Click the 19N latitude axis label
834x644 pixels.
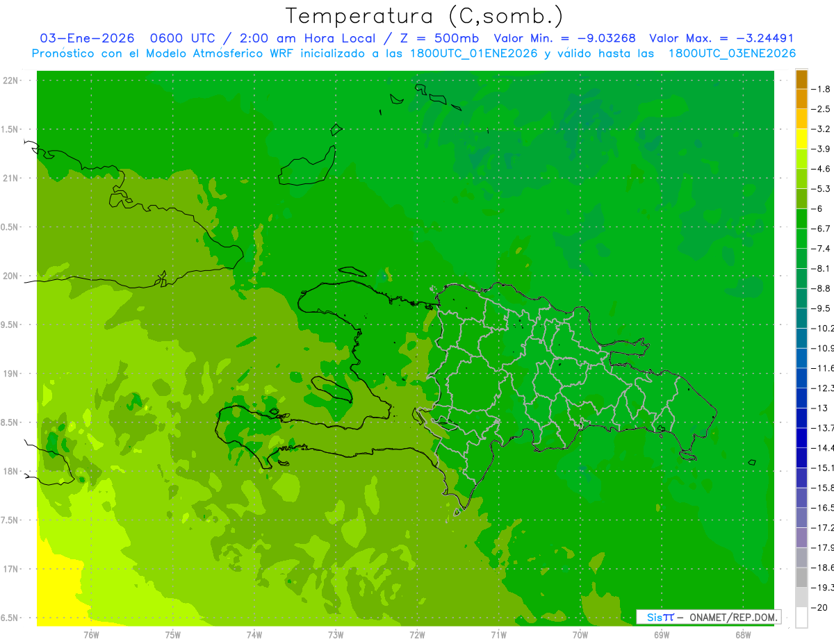10,374
